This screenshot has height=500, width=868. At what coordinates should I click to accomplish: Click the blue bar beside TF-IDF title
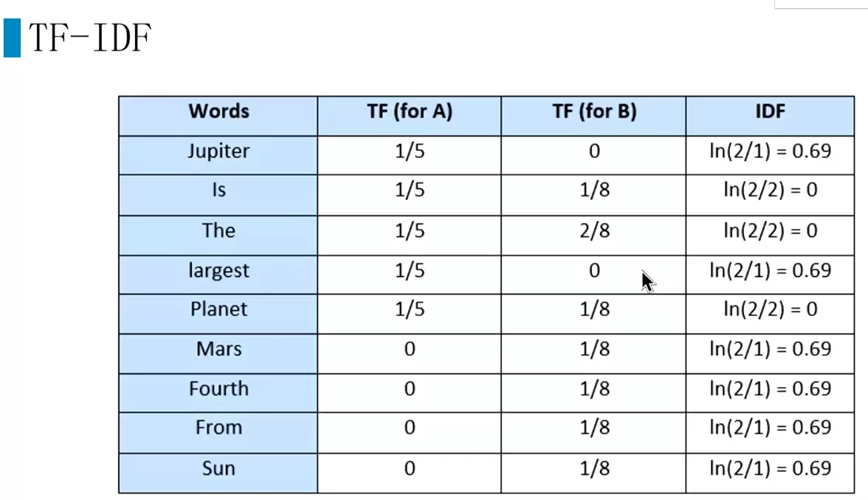pos(12,38)
